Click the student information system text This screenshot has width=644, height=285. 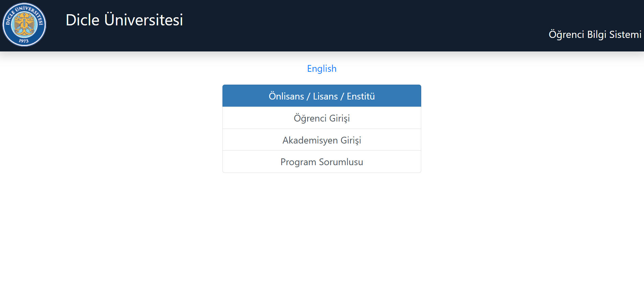point(595,35)
